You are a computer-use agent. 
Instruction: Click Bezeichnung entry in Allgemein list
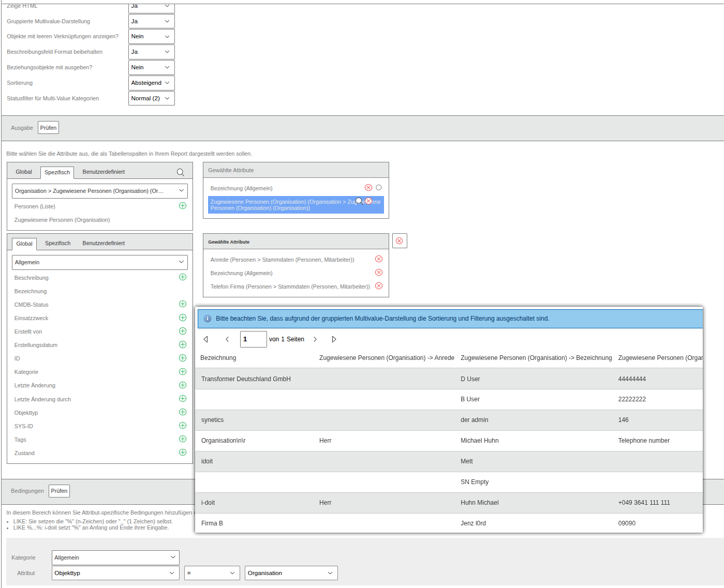pyautogui.click(x=31, y=291)
